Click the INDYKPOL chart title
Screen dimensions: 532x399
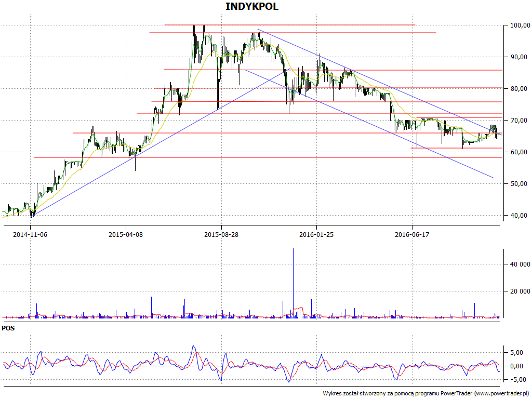point(252,6)
